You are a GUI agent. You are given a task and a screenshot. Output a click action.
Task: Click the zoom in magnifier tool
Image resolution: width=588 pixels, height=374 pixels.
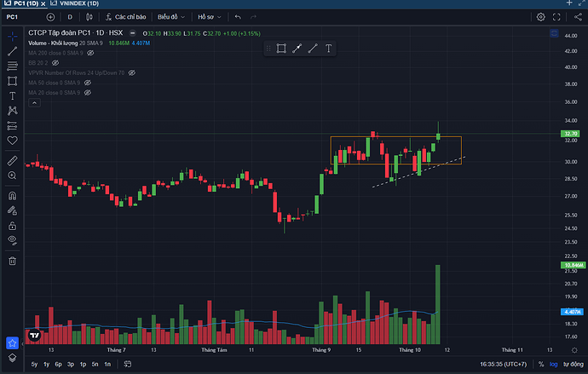[x=12, y=175]
